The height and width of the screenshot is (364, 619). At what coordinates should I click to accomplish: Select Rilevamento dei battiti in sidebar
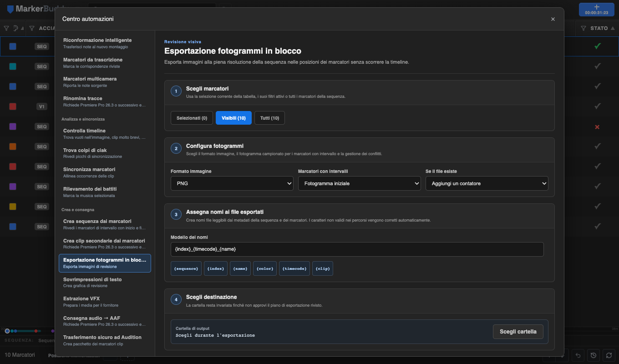105,192
